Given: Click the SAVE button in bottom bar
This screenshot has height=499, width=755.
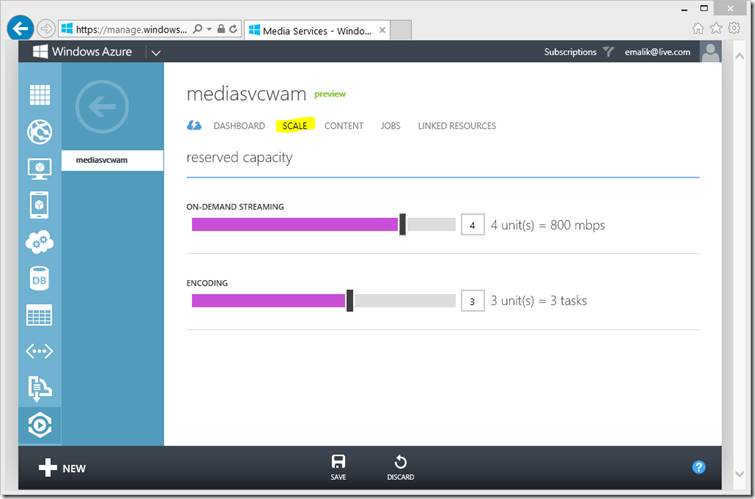Looking at the screenshot, I should 338,467.
